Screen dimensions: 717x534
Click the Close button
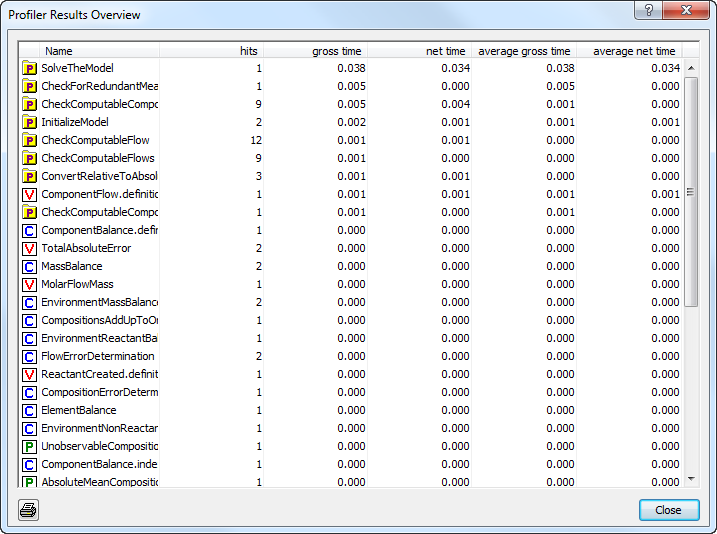click(x=669, y=510)
